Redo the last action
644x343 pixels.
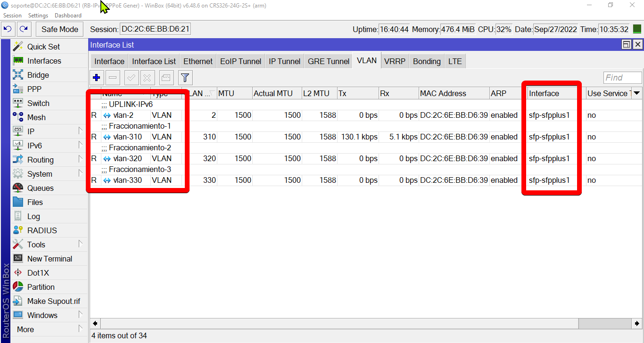tap(24, 29)
